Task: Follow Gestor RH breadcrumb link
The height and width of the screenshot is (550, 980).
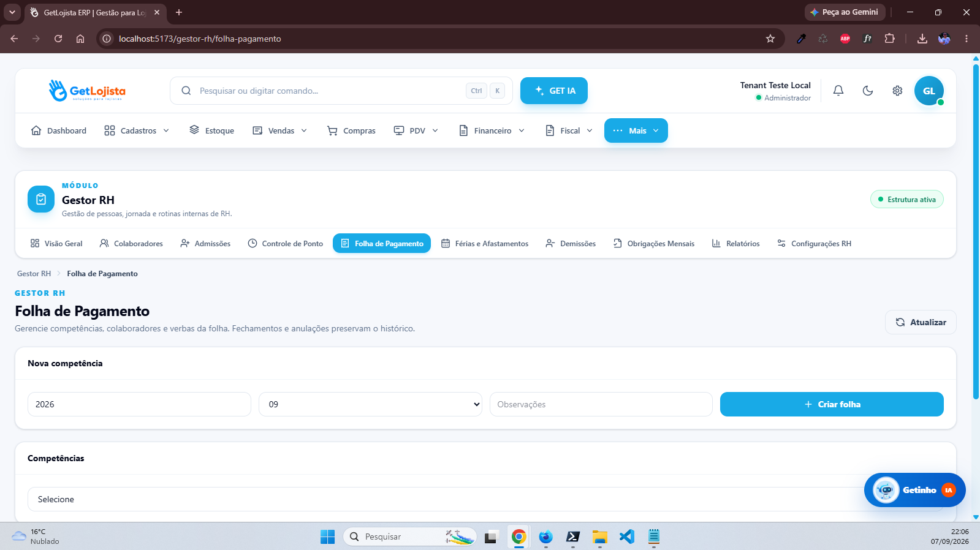Action: click(34, 274)
